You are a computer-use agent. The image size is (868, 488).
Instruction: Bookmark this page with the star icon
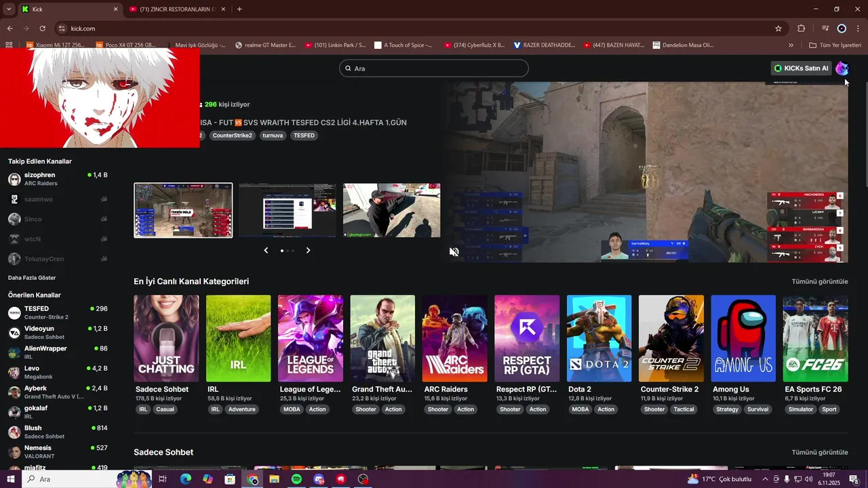tap(778, 28)
